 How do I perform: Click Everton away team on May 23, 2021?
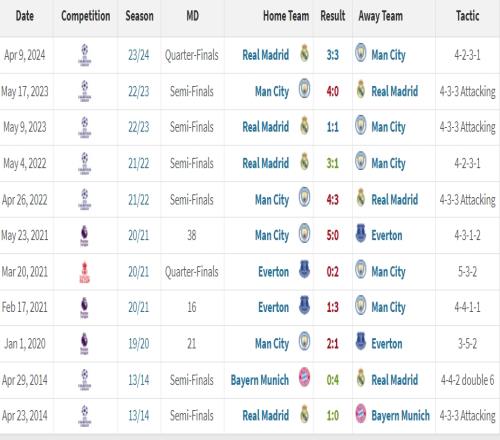[387, 235]
